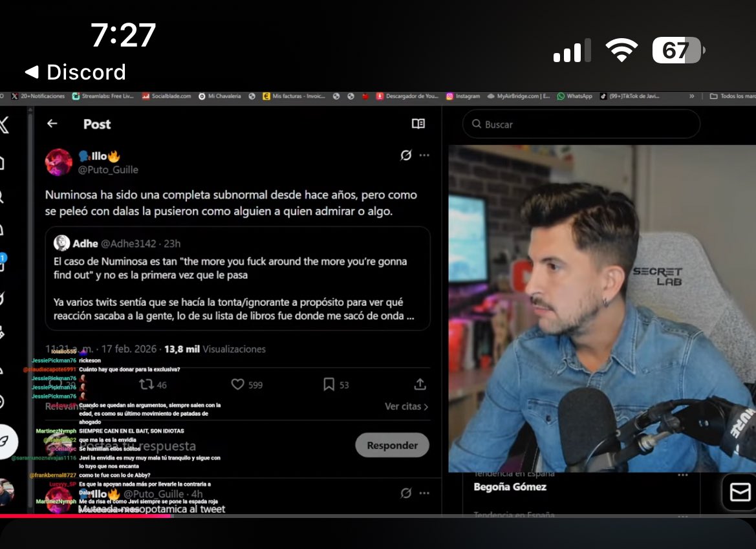The width and height of the screenshot is (756, 549).
Task: Click the Responder button
Action: pos(392,446)
